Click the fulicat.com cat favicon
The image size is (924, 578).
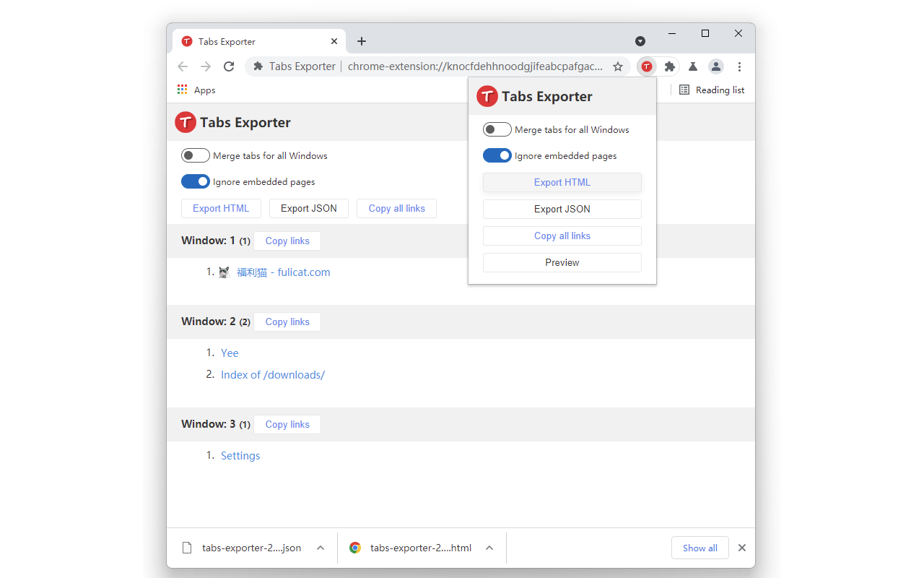224,272
